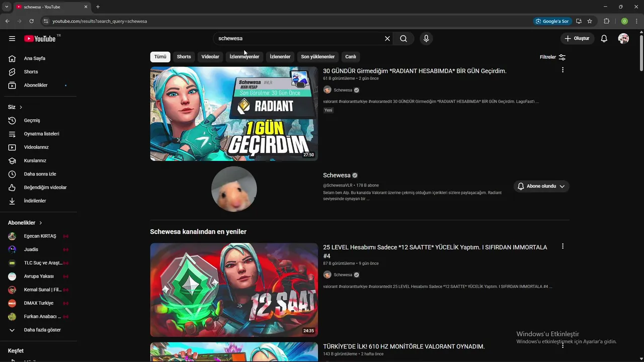This screenshot has height=362, width=644.
Task: Open Avrupa Yakası subscription channel
Action: pos(39,277)
